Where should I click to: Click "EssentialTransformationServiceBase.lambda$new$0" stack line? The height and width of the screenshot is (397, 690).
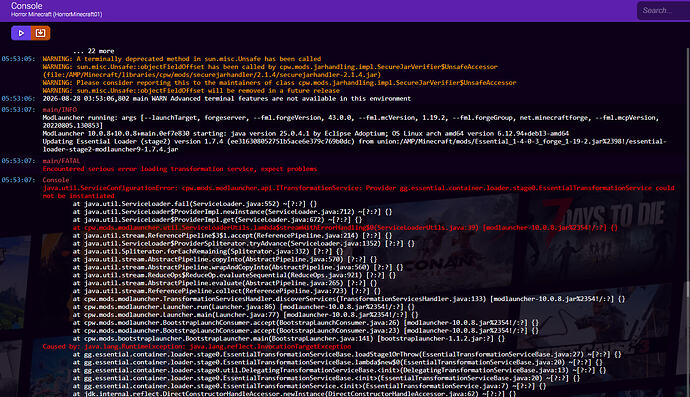(338, 362)
